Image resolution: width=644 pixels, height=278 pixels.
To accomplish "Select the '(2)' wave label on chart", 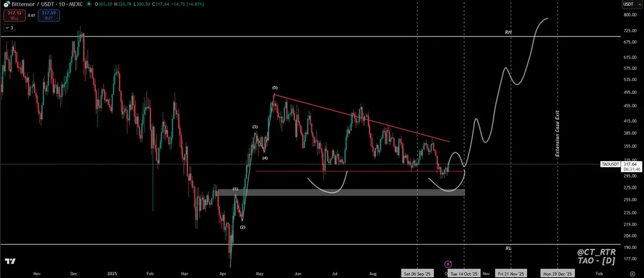I will [x=243, y=227].
